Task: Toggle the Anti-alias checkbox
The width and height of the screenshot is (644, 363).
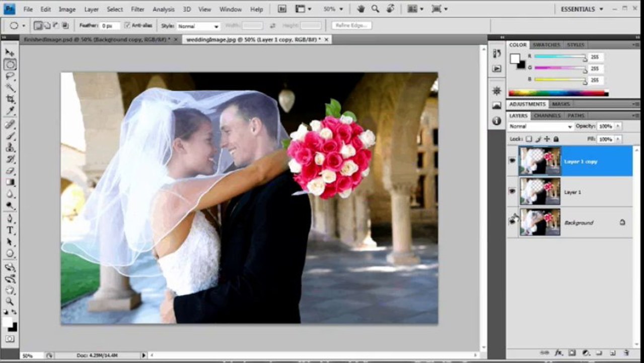Action: (127, 25)
